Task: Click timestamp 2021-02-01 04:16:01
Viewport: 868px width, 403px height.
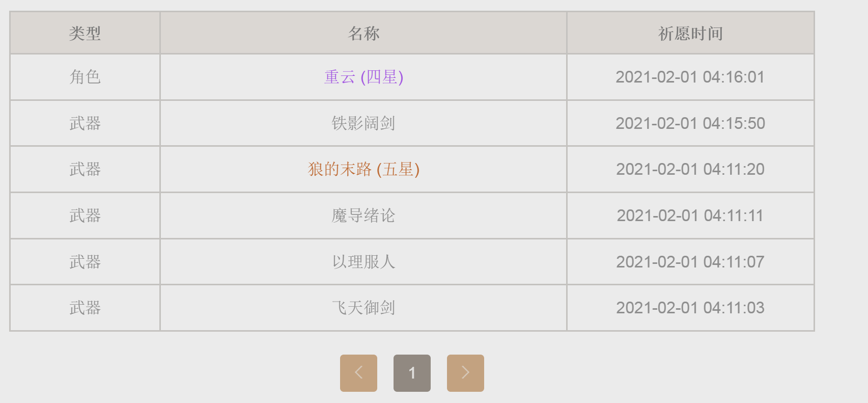Action: pyautogui.click(x=690, y=77)
